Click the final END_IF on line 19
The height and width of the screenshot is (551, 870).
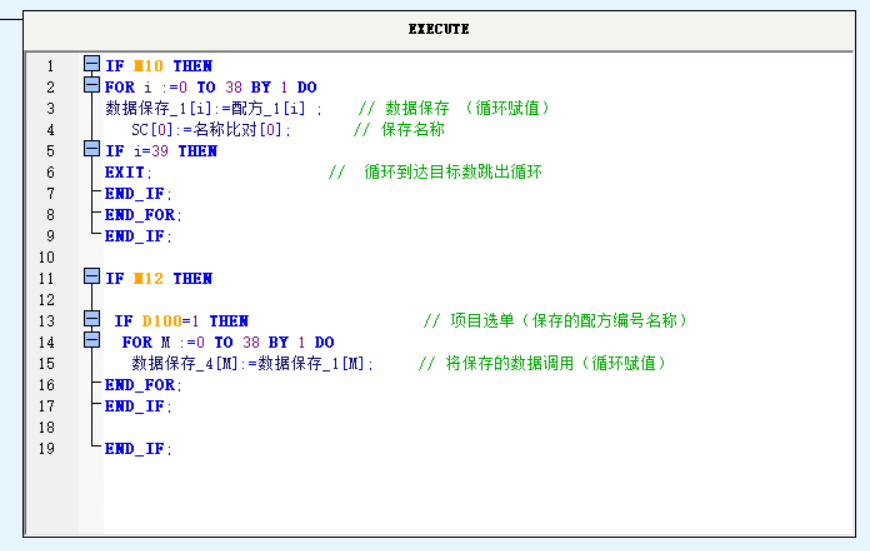138,449
